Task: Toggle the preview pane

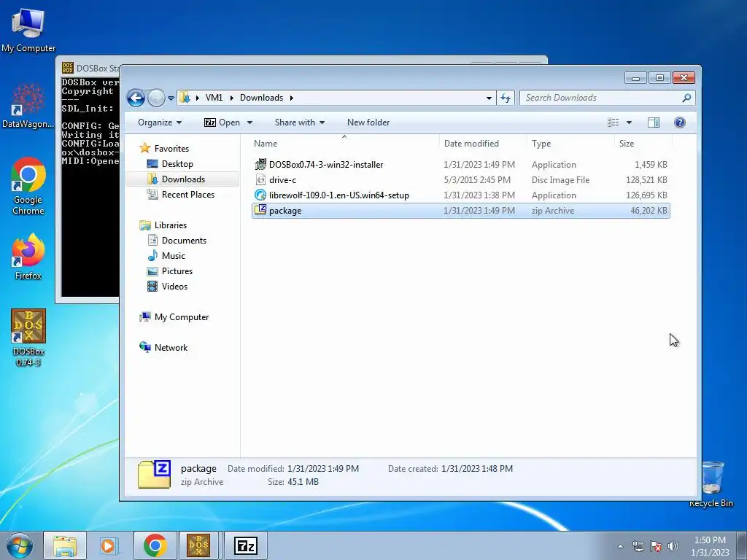Action: [654, 122]
